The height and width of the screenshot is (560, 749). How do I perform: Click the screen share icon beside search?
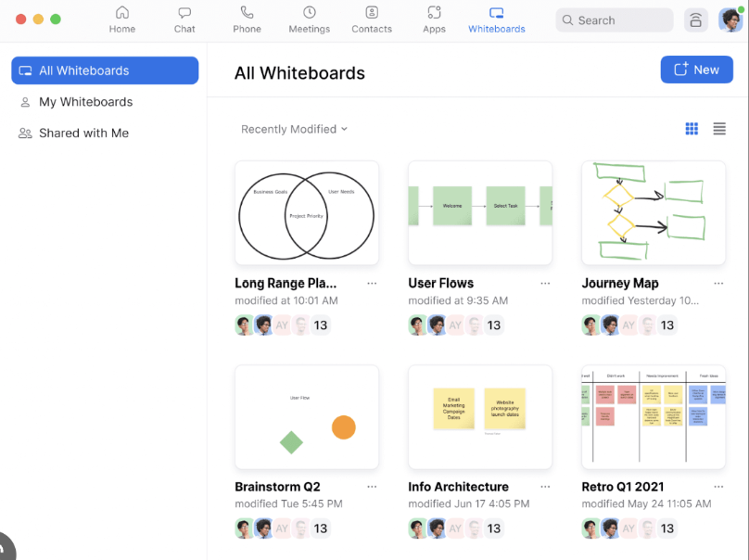click(695, 20)
